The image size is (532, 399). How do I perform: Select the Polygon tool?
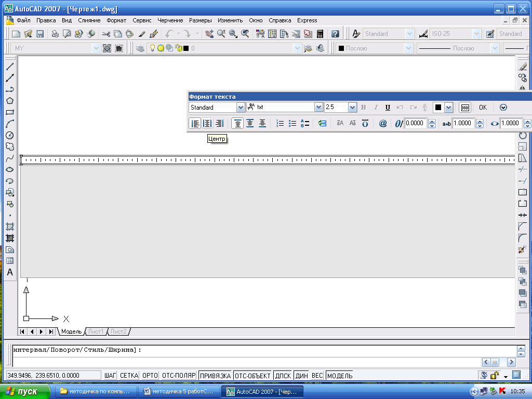10,101
